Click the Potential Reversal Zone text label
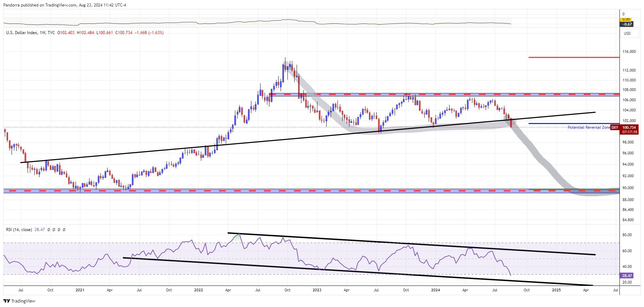The width and height of the screenshot is (644, 307). pos(589,127)
